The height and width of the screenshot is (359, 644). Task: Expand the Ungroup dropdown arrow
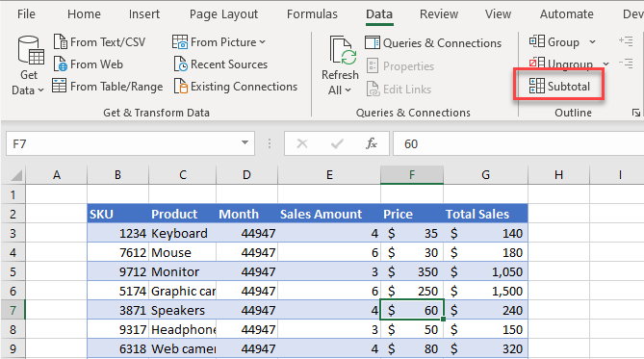click(x=605, y=64)
